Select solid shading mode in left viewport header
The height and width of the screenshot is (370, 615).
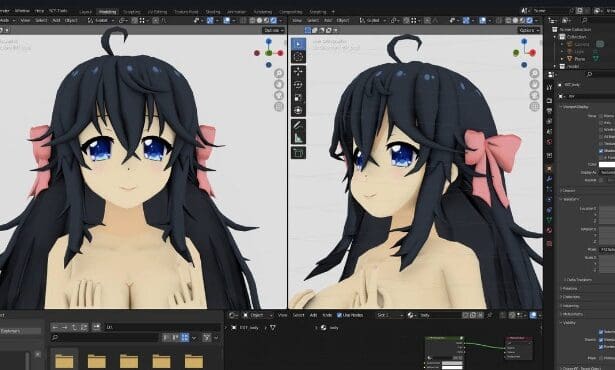pyautogui.click(x=259, y=20)
